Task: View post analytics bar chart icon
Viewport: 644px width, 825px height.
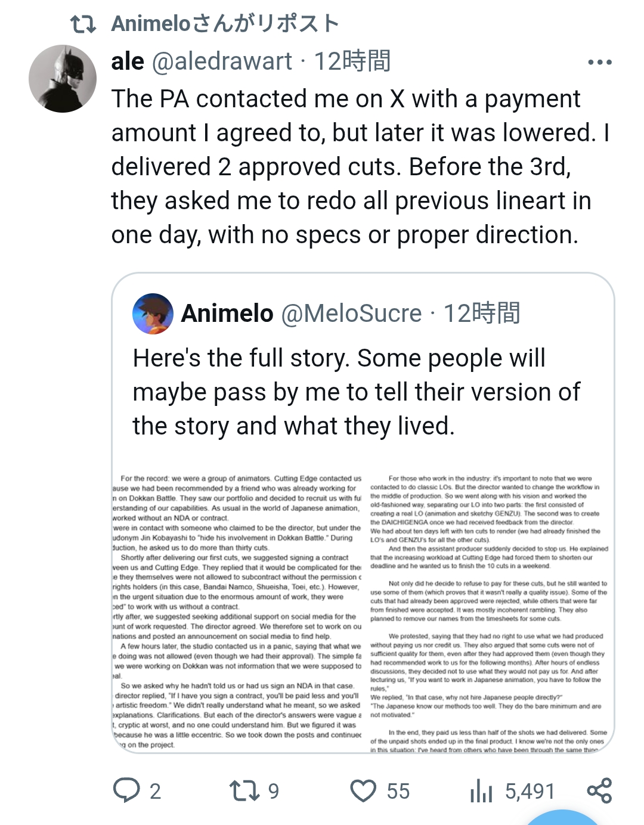Action: click(x=481, y=791)
